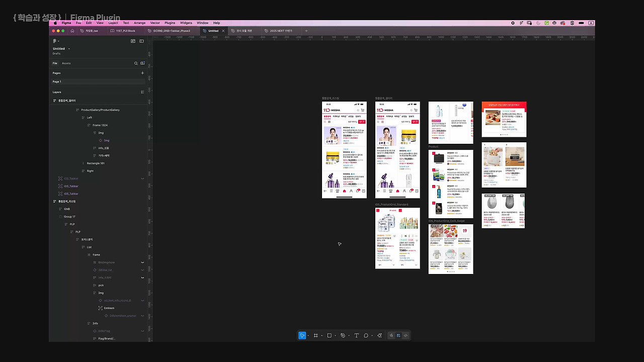Select the Pen tool in the bottom toolbar
The height and width of the screenshot is (362, 644).
pos(343,335)
